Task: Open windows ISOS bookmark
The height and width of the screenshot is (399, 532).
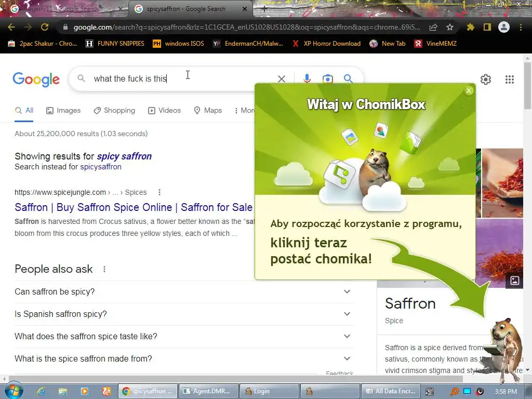Action: click(x=179, y=44)
